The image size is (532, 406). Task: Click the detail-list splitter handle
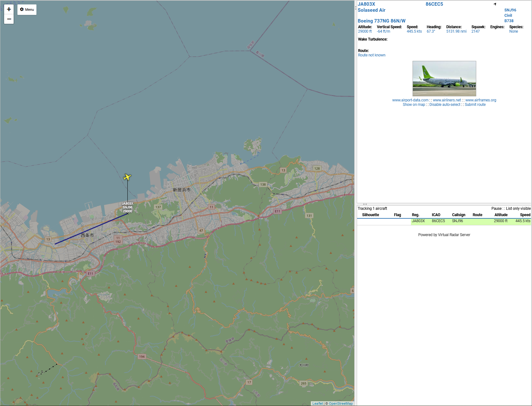pyautogui.click(x=365, y=204)
